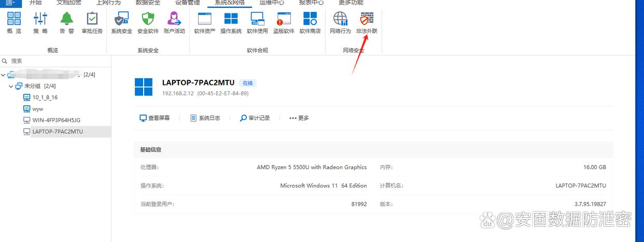Open the 软件资产 software assets icon
This screenshot has height=242, width=644.
(205, 23)
